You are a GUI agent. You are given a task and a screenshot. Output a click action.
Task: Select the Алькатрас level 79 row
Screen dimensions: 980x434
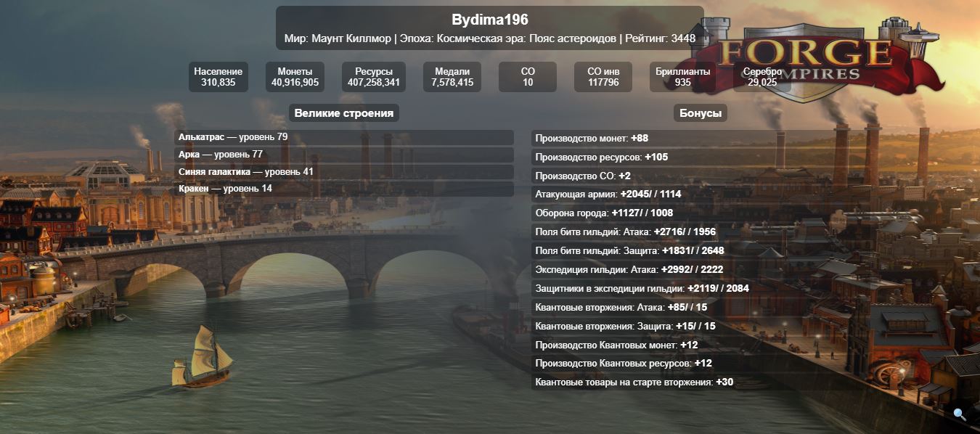[345, 137]
